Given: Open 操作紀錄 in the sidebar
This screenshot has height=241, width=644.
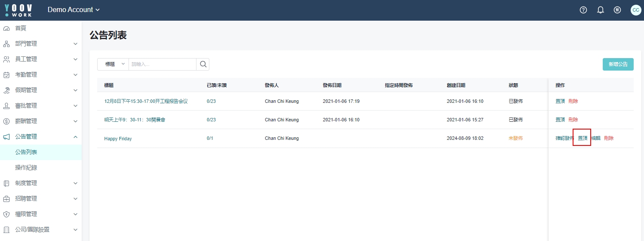Looking at the screenshot, I should (x=26, y=168).
